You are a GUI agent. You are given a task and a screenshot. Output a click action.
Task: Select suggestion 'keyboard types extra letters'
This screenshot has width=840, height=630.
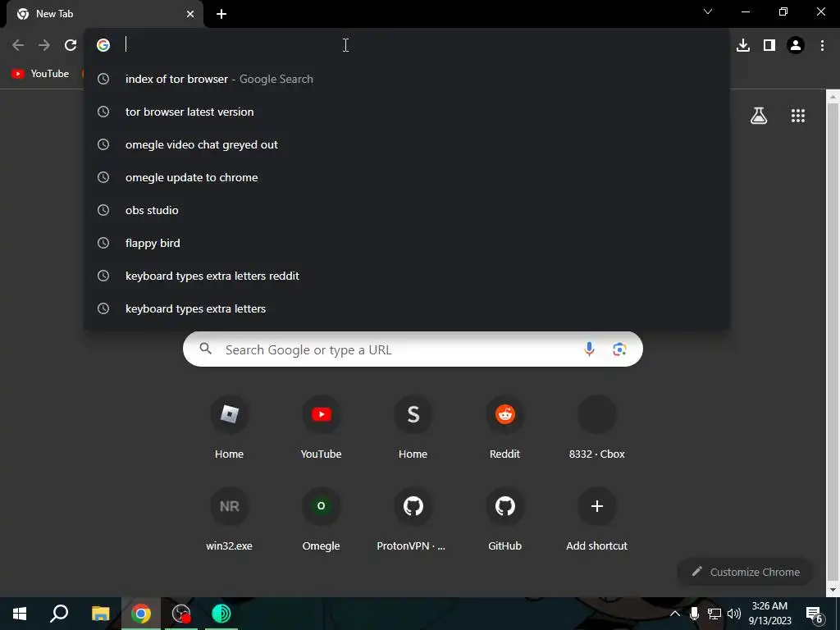click(407, 308)
